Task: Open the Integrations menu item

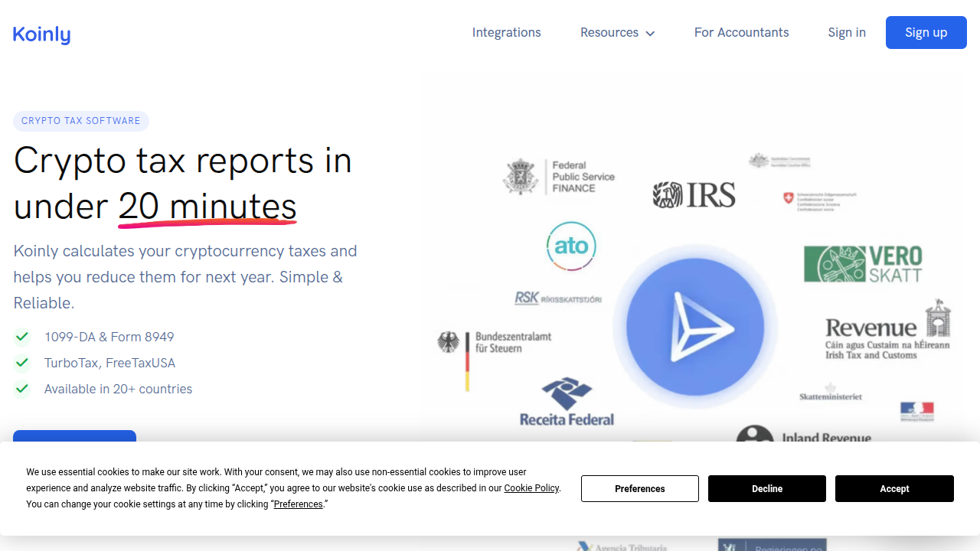Action: (506, 32)
